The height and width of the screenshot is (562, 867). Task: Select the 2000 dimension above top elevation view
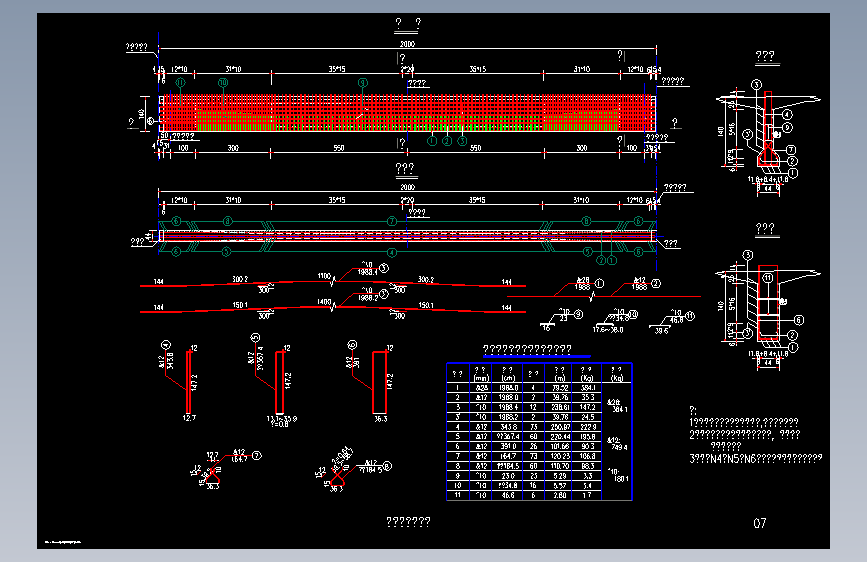pyautogui.click(x=408, y=44)
